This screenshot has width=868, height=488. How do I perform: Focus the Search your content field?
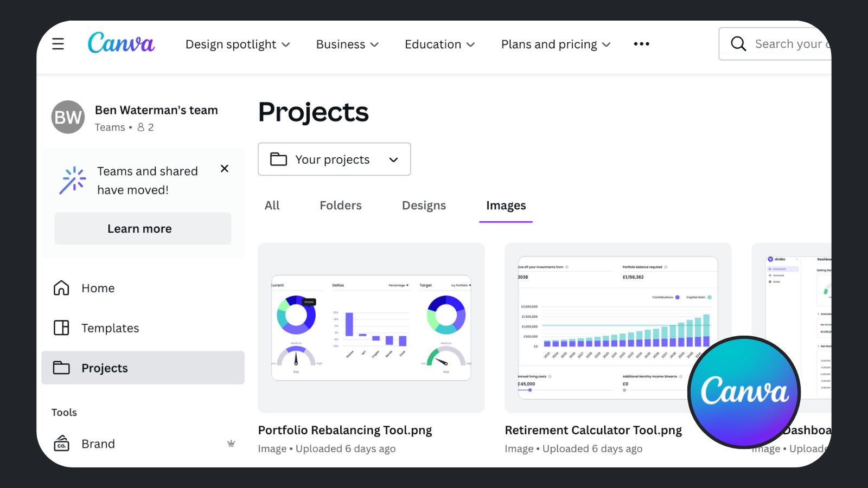(x=775, y=44)
